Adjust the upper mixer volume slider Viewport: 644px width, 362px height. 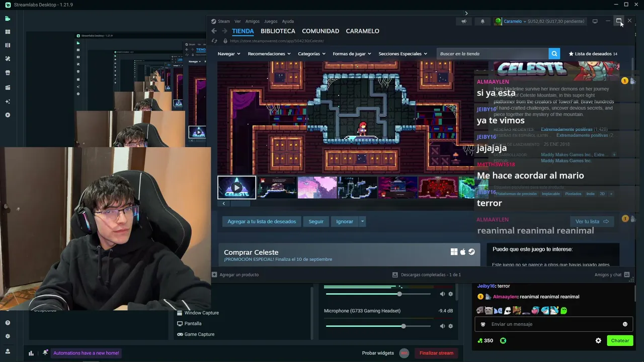click(x=378, y=294)
